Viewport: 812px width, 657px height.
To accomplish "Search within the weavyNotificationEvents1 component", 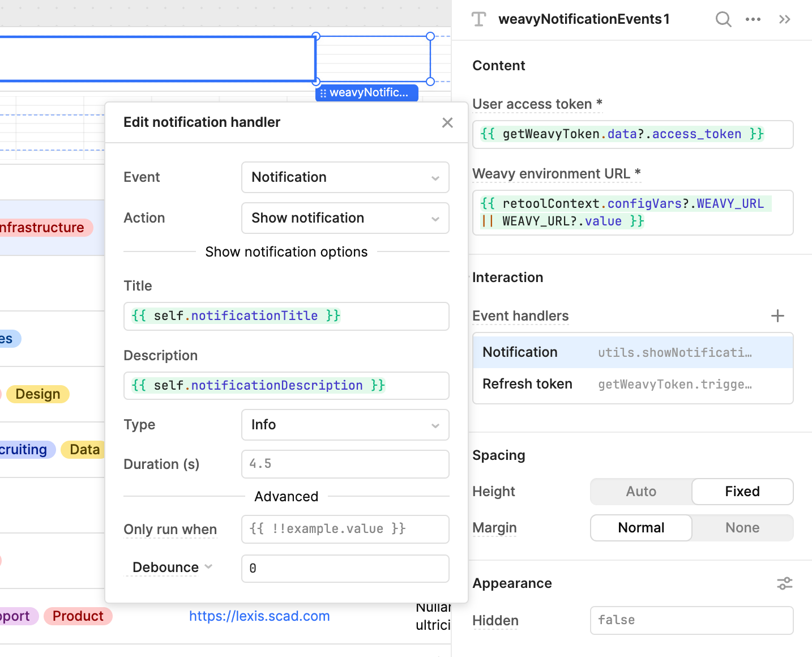I will (x=723, y=19).
